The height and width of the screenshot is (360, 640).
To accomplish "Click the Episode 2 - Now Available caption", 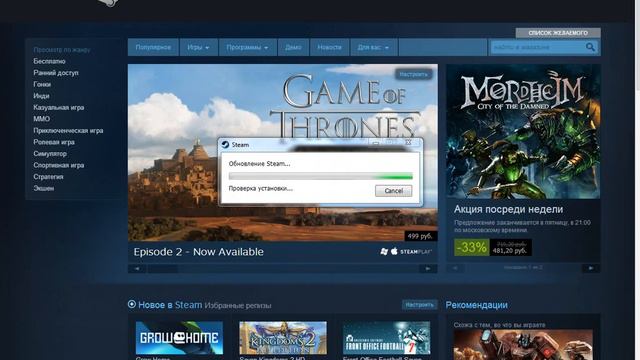I will pos(198,252).
